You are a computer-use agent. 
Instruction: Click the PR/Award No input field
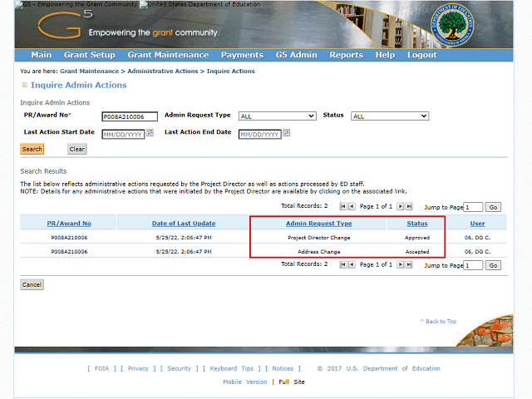[130, 116]
